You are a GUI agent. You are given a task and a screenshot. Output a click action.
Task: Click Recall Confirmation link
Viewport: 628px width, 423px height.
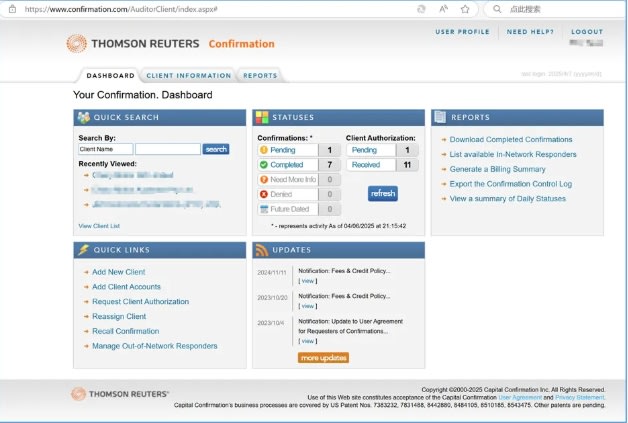click(126, 331)
